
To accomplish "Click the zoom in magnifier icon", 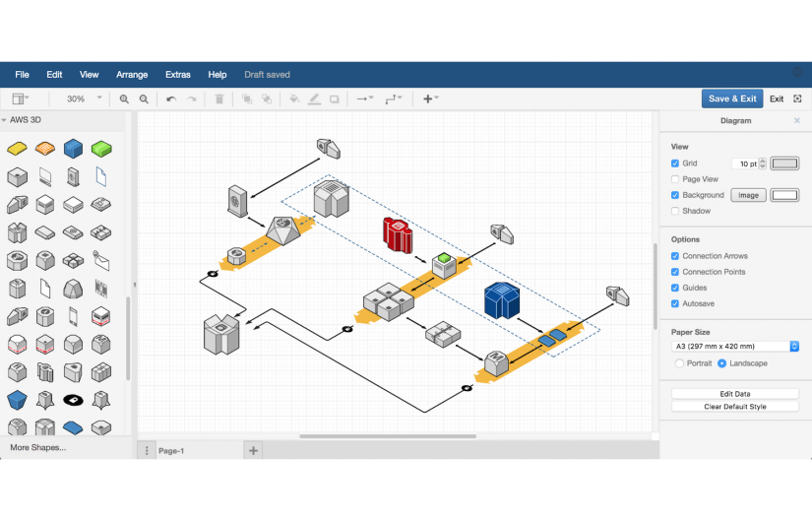I will [124, 99].
